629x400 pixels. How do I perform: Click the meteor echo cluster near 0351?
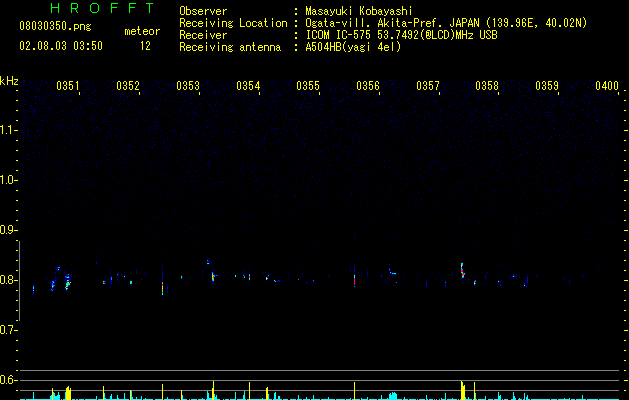coord(67,282)
